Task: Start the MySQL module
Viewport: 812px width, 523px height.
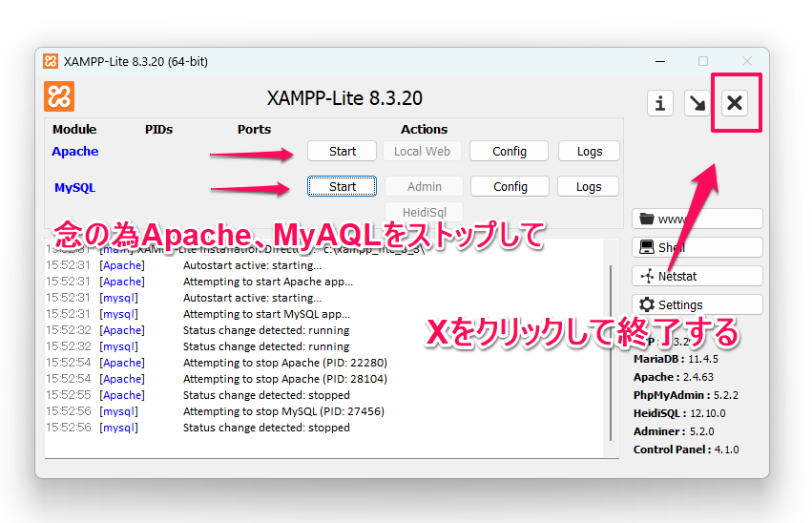Action: [x=343, y=186]
